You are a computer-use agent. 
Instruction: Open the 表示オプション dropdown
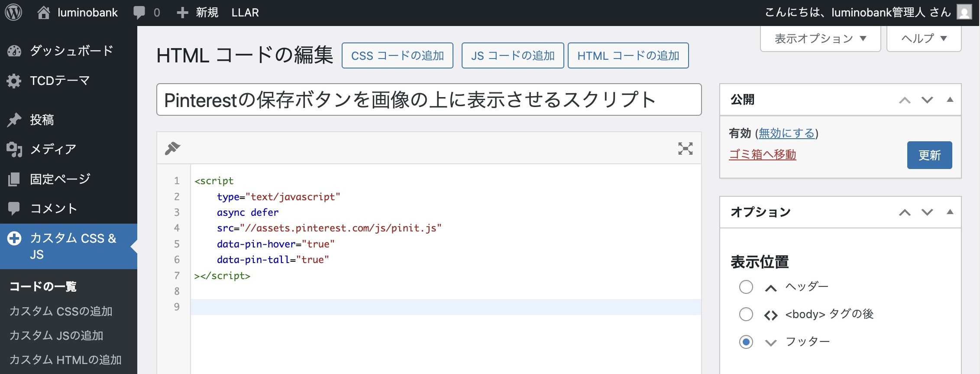coord(820,39)
